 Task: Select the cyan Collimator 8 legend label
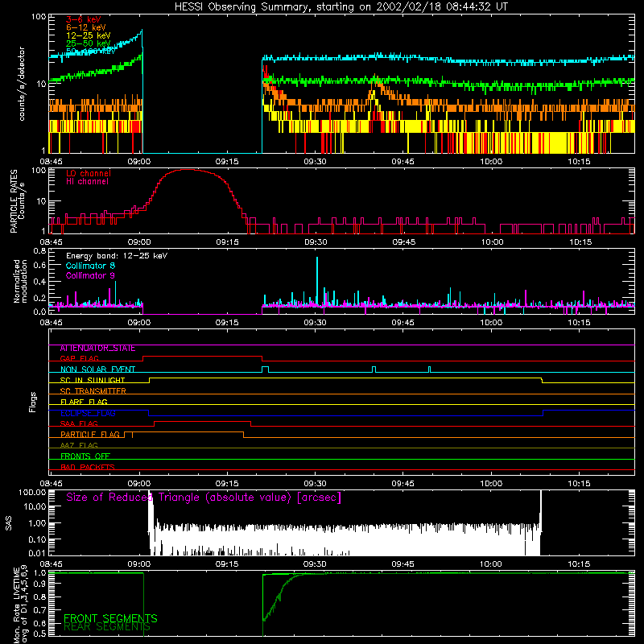tap(90, 266)
